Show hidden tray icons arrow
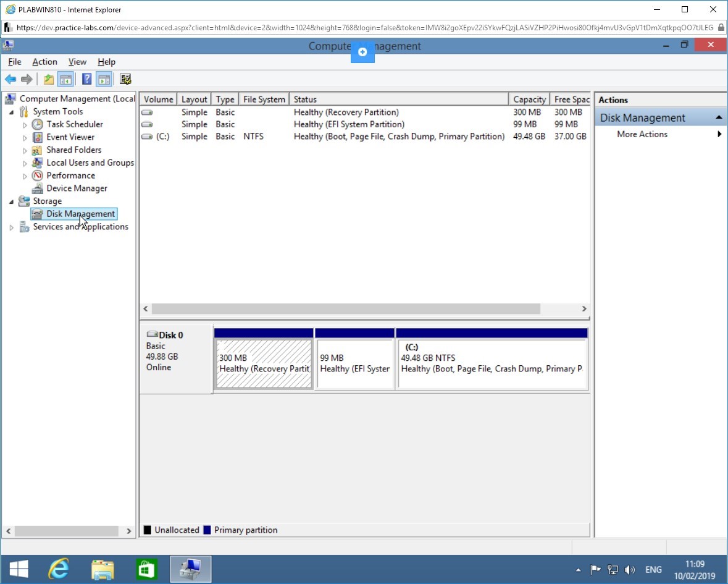This screenshot has width=728, height=584. 578,570
